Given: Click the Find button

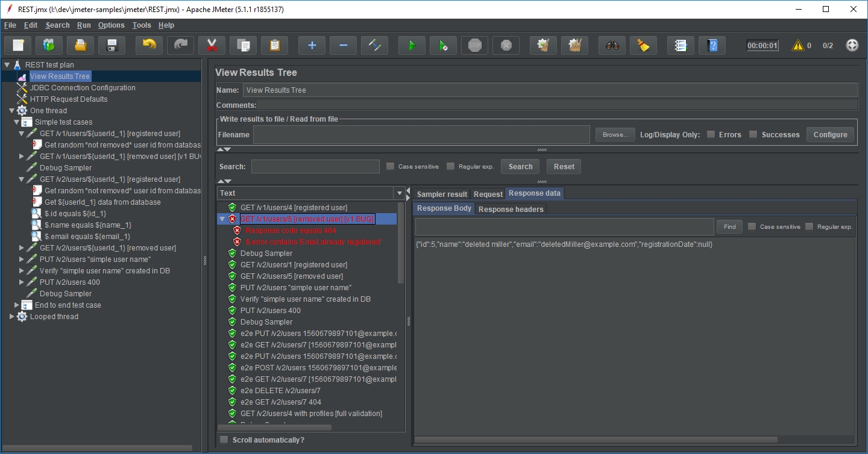Looking at the screenshot, I should point(729,226).
